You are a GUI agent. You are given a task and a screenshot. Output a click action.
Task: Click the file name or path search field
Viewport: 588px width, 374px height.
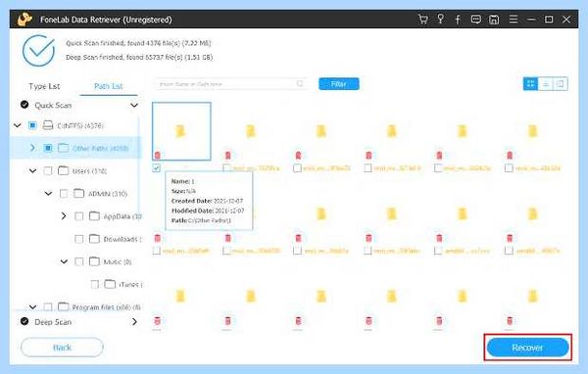(231, 84)
